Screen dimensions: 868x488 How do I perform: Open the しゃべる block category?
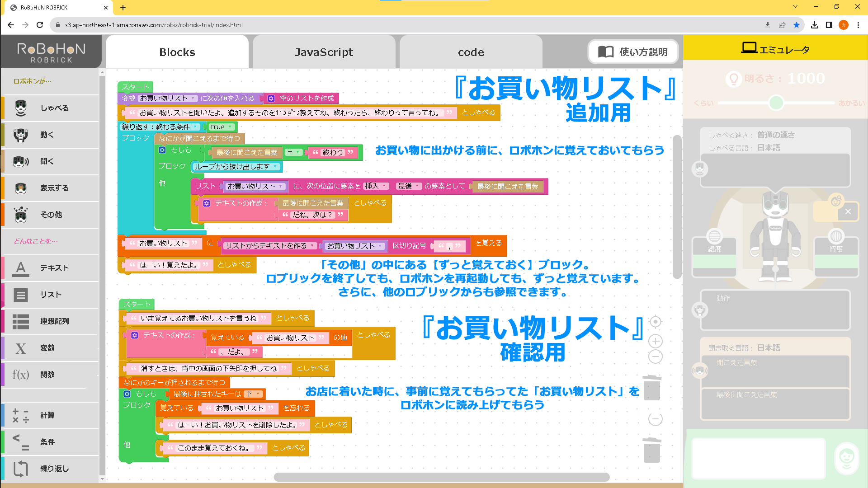(x=50, y=108)
